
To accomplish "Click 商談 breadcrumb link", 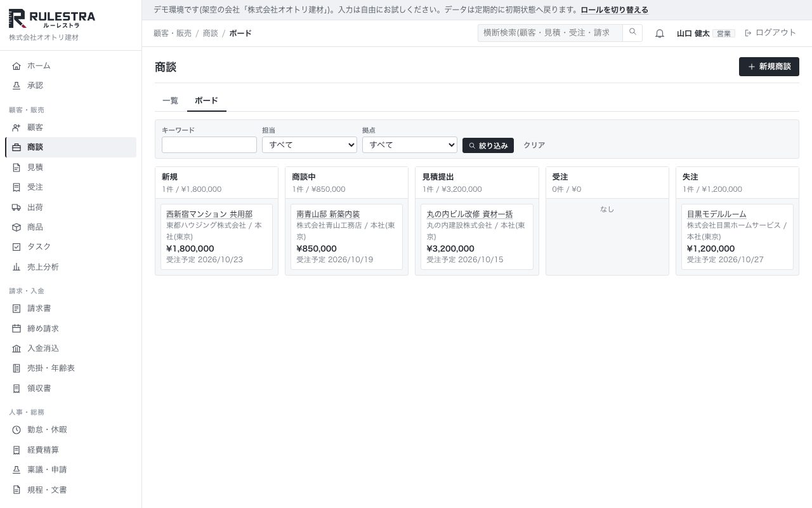I will (211, 33).
